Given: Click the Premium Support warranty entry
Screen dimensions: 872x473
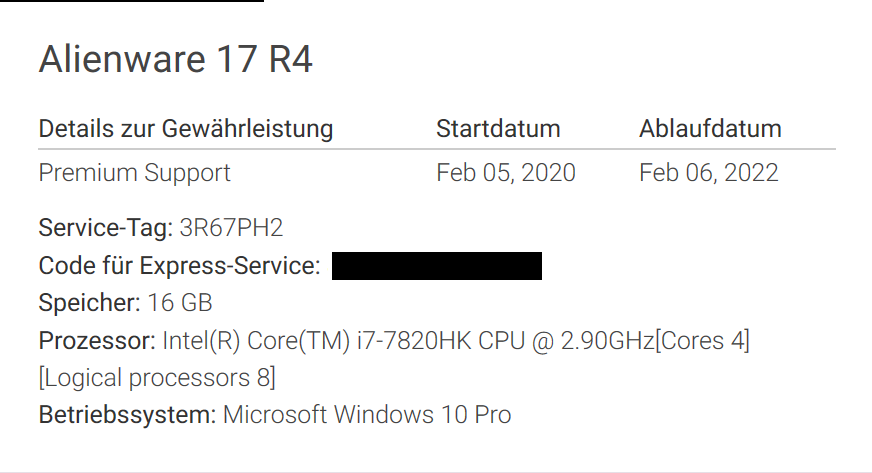Looking at the screenshot, I should pyautogui.click(x=134, y=173).
